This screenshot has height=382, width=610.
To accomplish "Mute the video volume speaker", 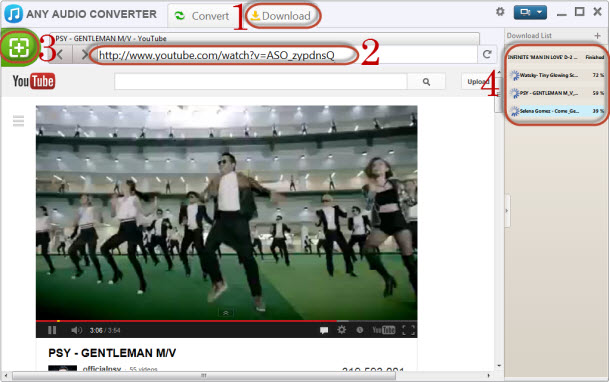I will coord(76,330).
